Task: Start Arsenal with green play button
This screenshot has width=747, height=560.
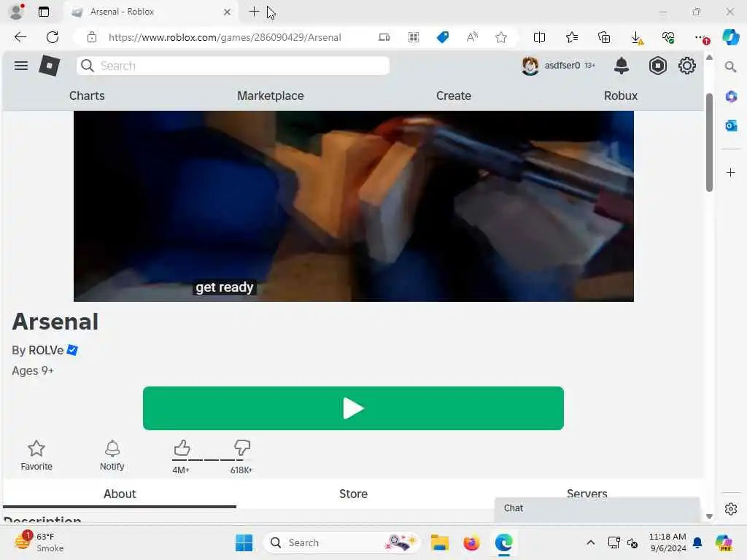Action: pos(353,408)
